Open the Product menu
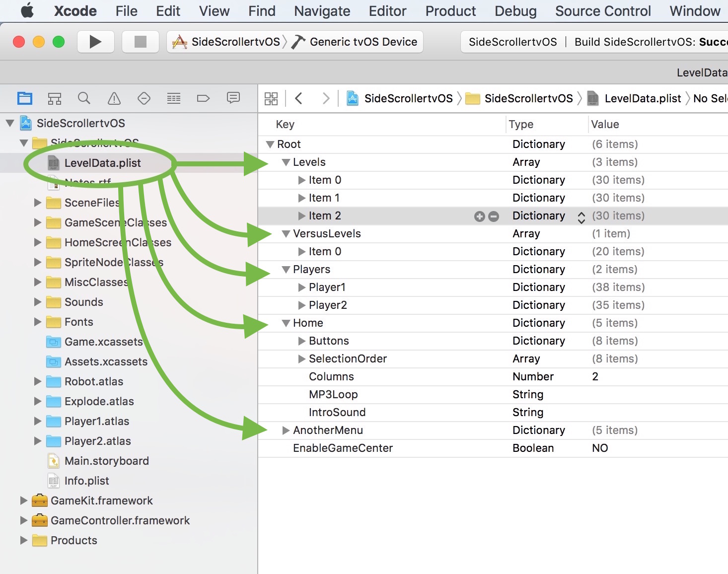The height and width of the screenshot is (574, 728). (x=450, y=11)
